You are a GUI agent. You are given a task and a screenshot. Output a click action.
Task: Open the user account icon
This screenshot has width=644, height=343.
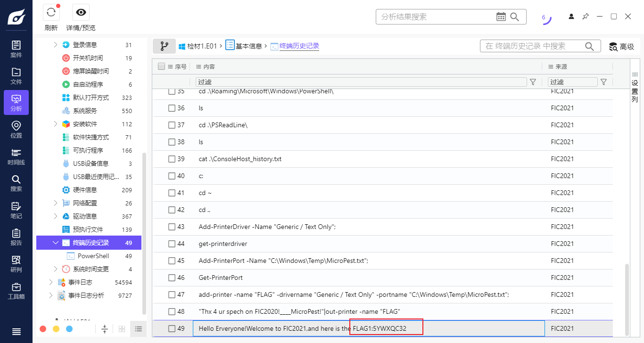click(571, 16)
